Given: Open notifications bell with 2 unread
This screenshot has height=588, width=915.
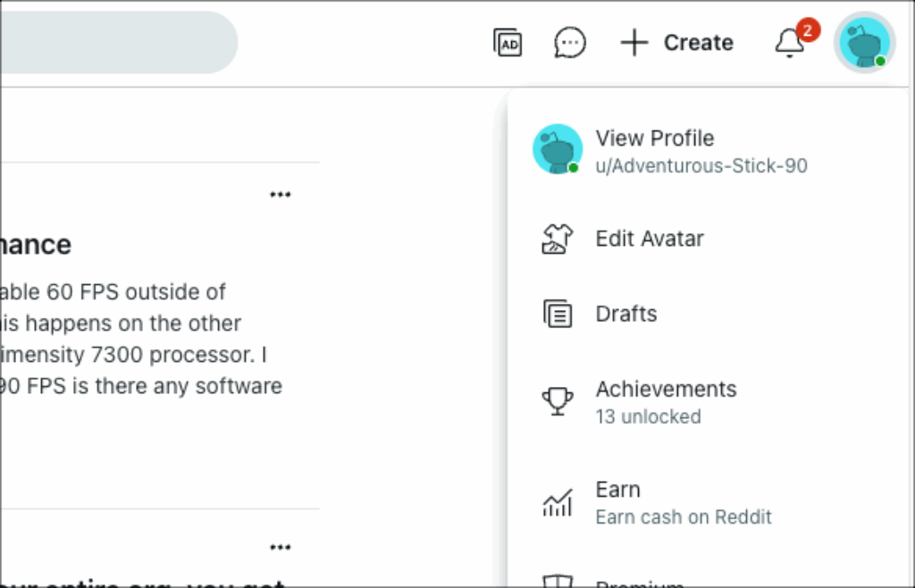Looking at the screenshot, I should 790,43.
